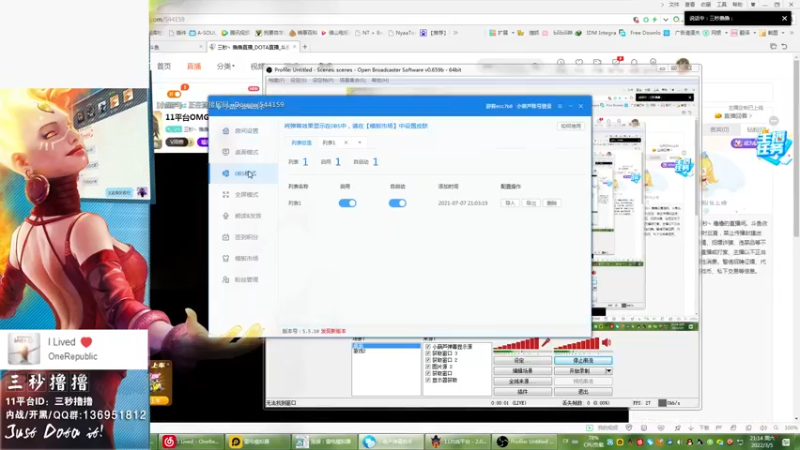Viewport: 800px width, 450px height.
Task: Click the 退出 button in OBS
Action: (583, 392)
